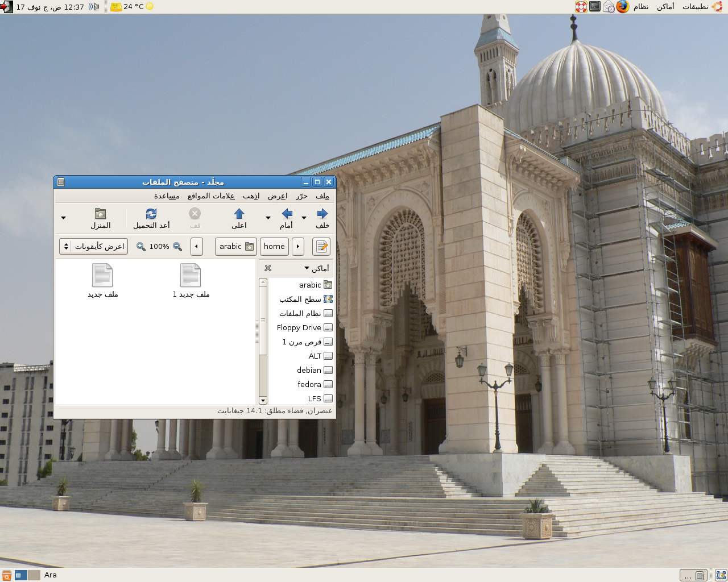
Task: Launch Firefox from the top panel
Action: pos(623,7)
